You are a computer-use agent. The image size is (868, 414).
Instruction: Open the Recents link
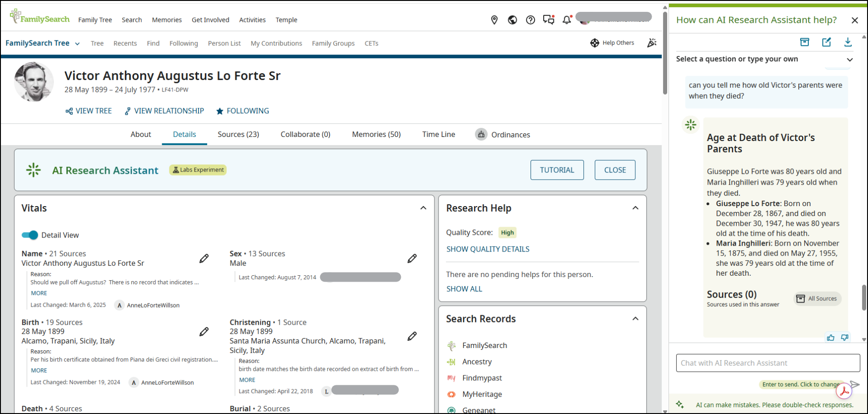click(x=125, y=43)
